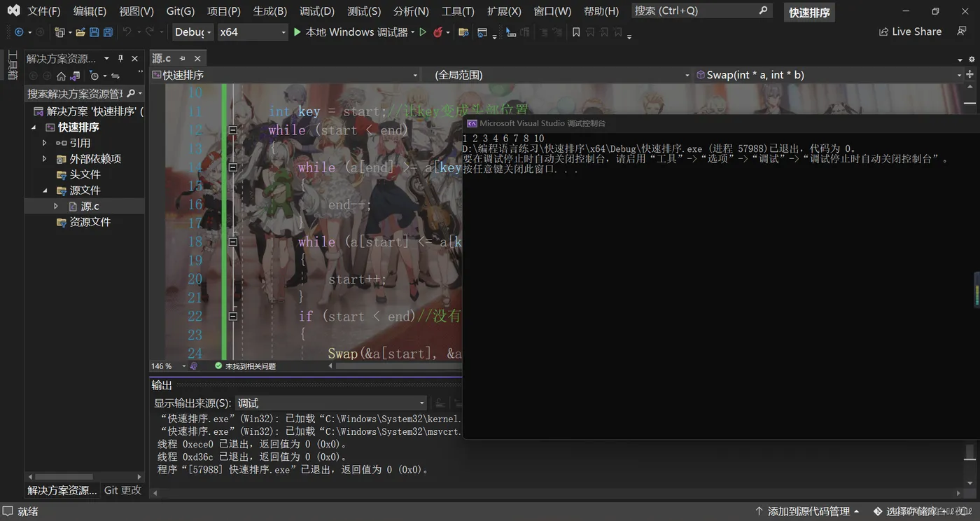
Task: Click the no issues found green check
Action: coord(218,366)
